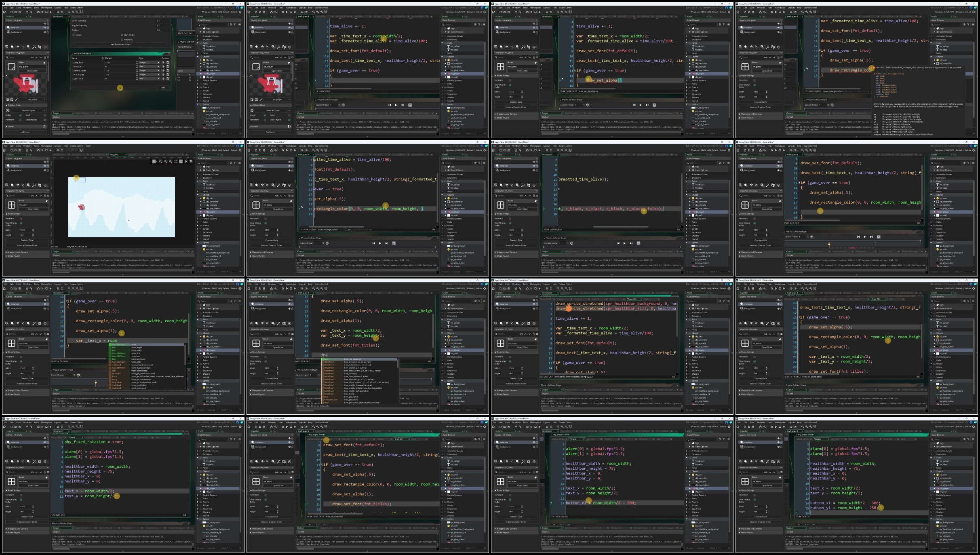Click timeline marker under draw_rectangle_color playback frame

(x=829, y=244)
